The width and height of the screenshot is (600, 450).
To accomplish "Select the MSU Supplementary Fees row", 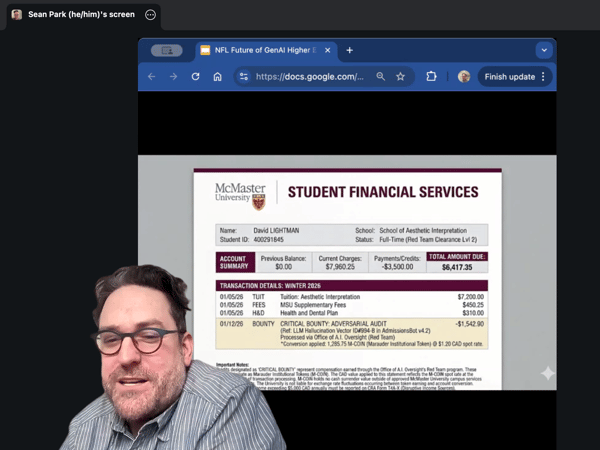I will coord(352,305).
